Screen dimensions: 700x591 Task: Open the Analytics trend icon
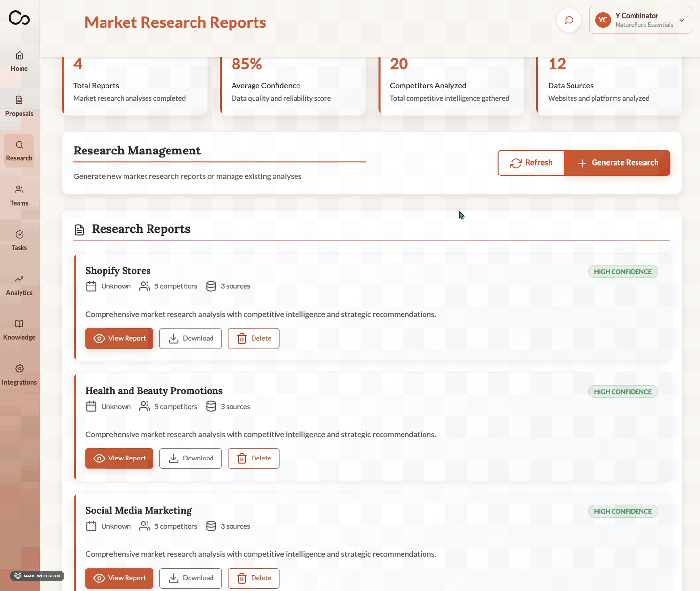[19, 285]
